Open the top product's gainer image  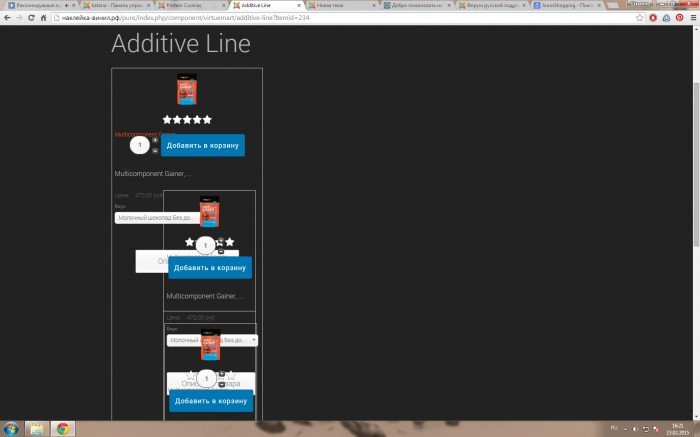[187, 89]
